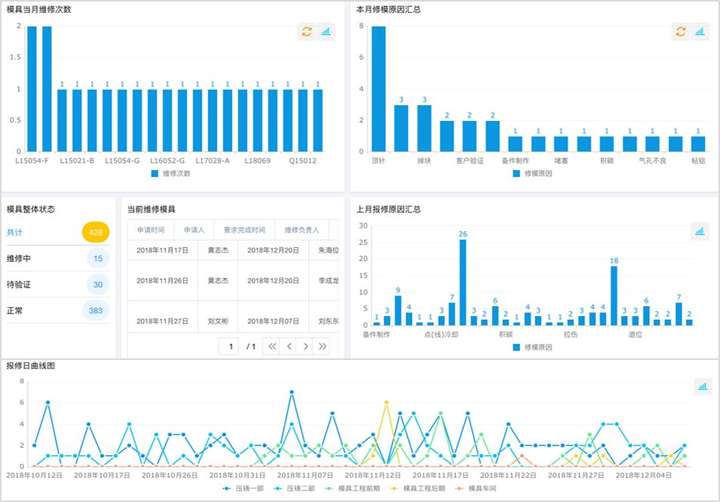This screenshot has height=502, width=720.
Task: Sort table by 申请时间 column header
Action: click(151, 230)
